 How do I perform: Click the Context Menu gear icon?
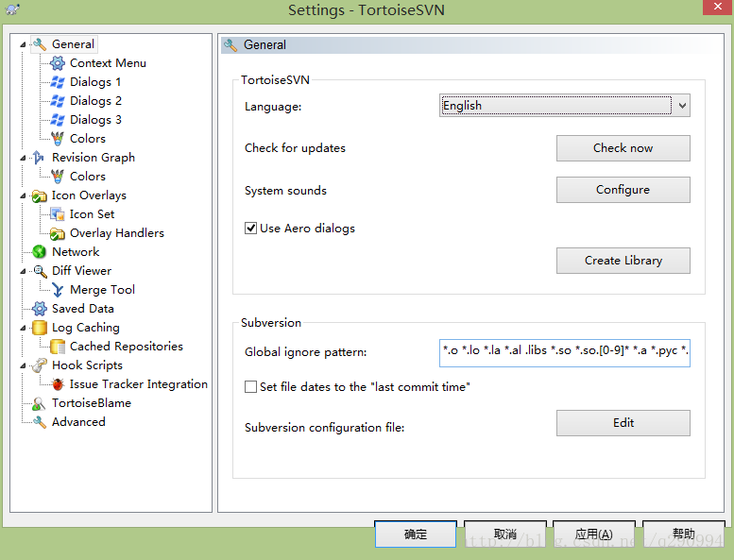tap(58, 63)
